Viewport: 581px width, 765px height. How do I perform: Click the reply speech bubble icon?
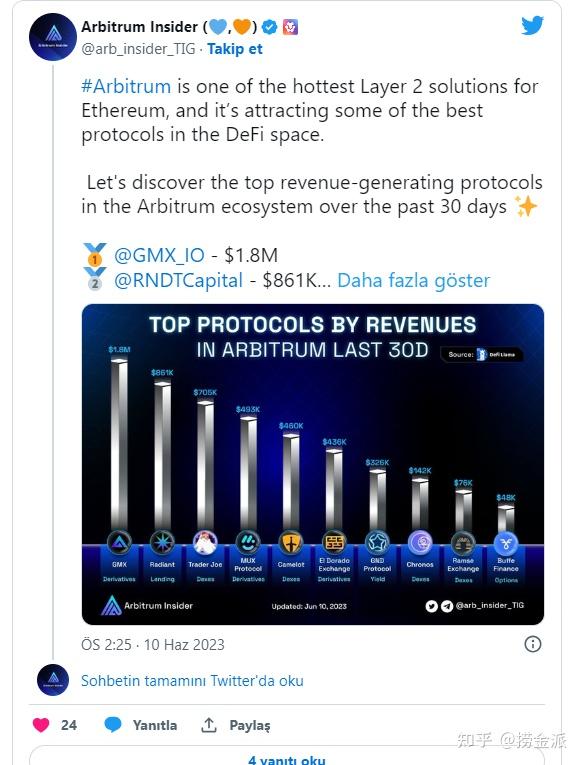pos(113,725)
